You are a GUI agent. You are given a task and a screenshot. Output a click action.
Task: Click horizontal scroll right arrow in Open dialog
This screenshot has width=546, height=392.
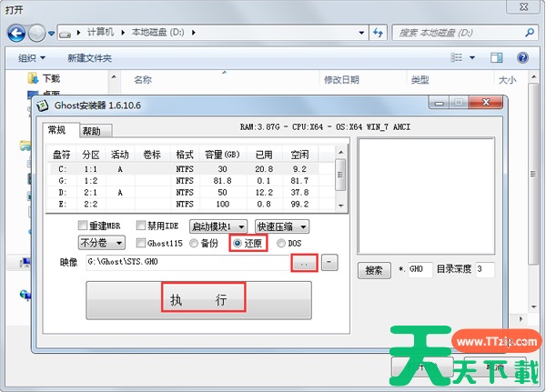[521, 318]
